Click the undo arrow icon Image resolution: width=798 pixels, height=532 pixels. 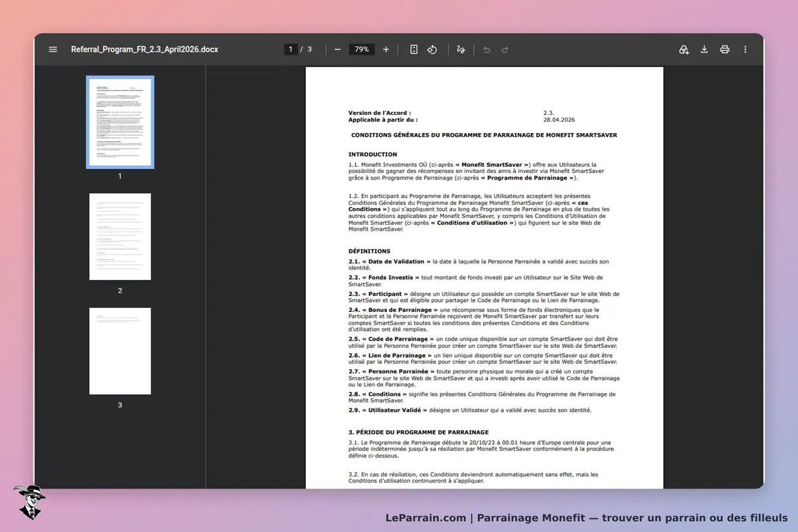[x=487, y=49]
